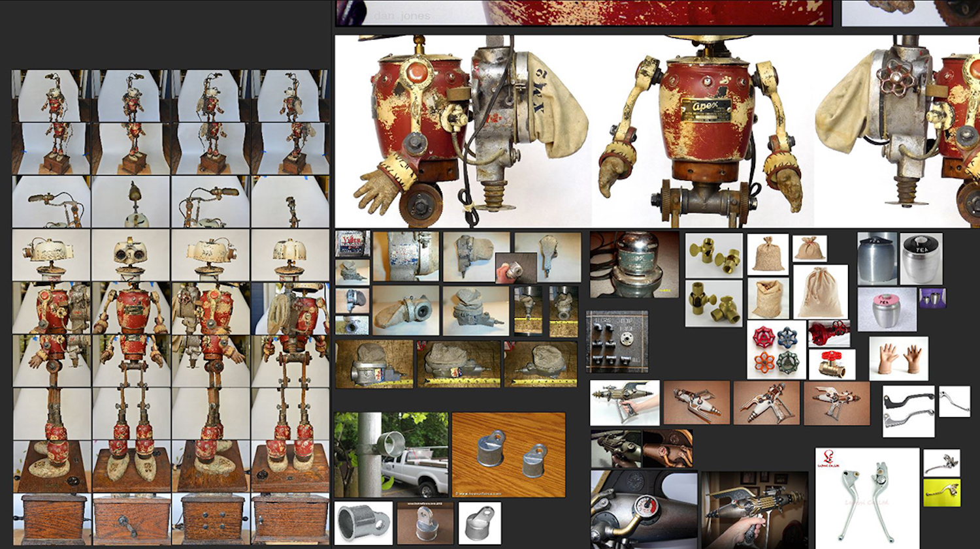Select the gray electrical switch panel image
This screenshot has width=980, height=549.
[617, 341]
